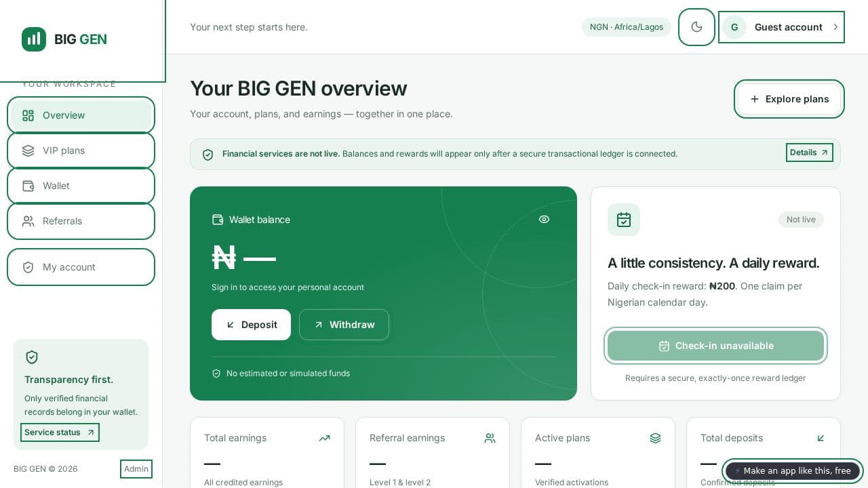
Task: Click Make an app like this, free
Action: pyautogui.click(x=793, y=471)
